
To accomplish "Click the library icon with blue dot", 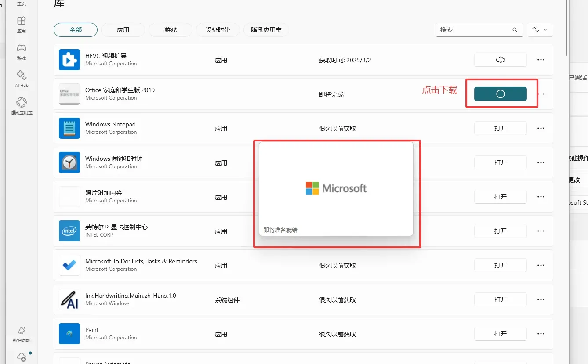I will [x=21, y=357].
